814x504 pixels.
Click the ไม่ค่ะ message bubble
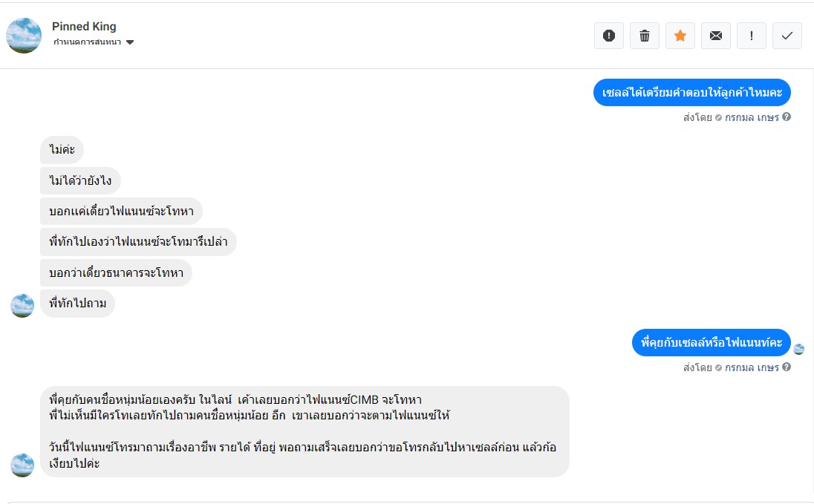pyautogui.click(x=62, y=150)
